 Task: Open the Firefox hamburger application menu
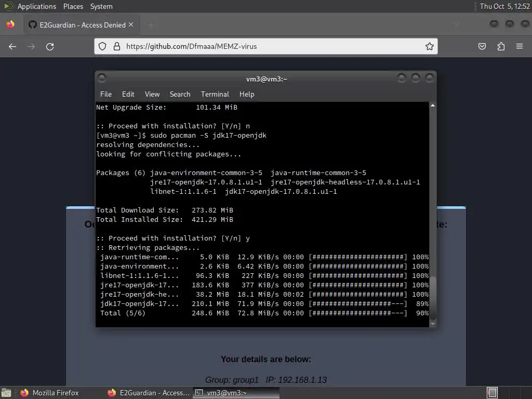(x=520, y=46)
